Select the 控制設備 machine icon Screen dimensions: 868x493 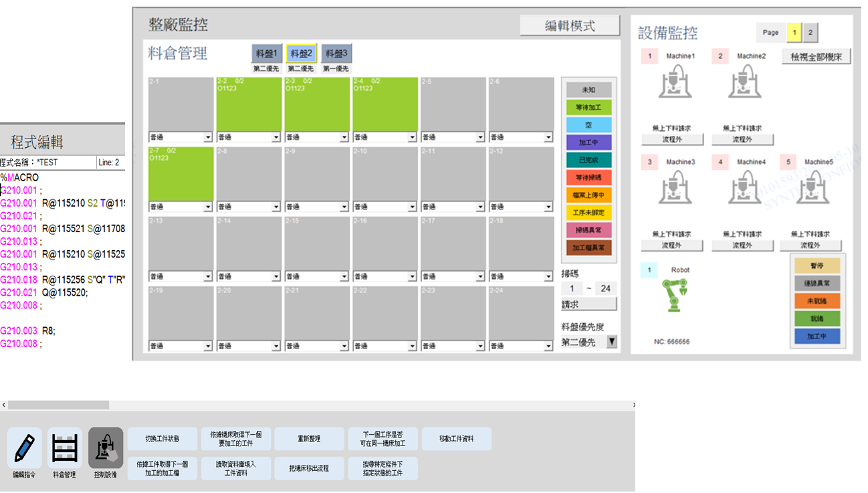pyautogui.click(x=106, y=448)
